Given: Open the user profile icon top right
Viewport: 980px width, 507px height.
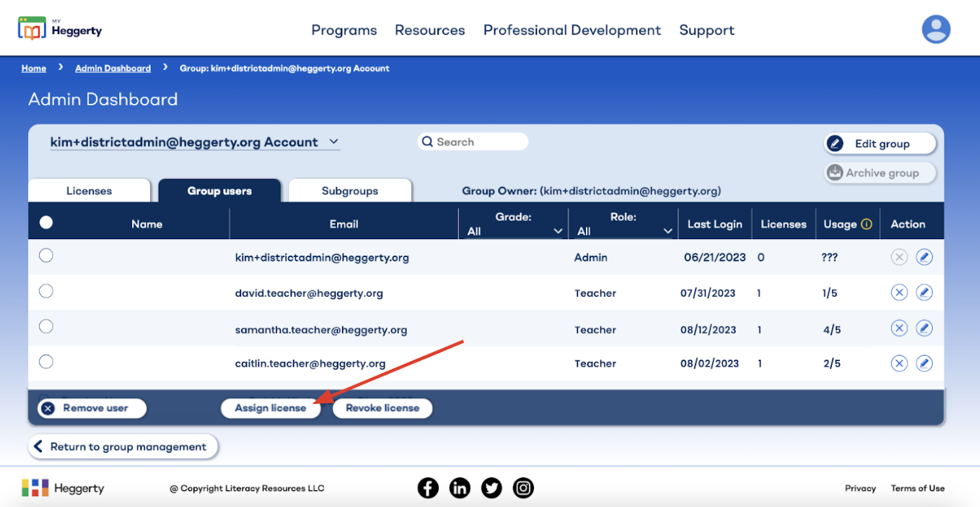Looking at the screenshot, I should click(936, 29).
